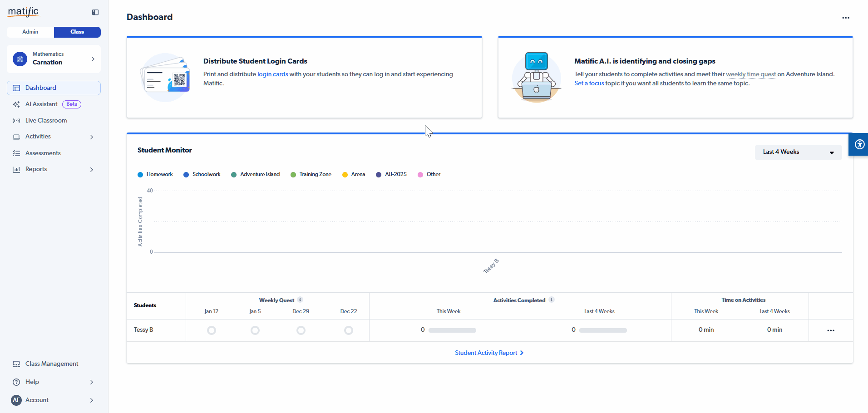The width and height of the screenshot is (868, 413).
Task: Open the Mathematics Carnation class selector
Action: coord(54,59)
